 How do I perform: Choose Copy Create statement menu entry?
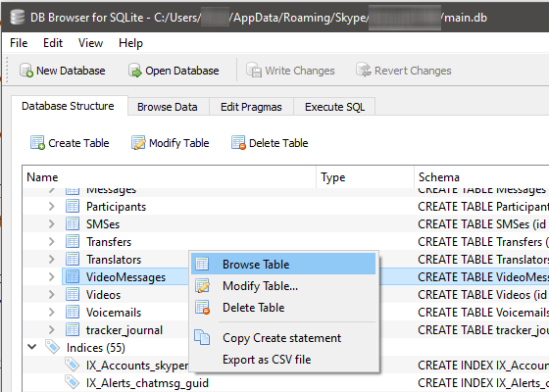click(283, 338)
